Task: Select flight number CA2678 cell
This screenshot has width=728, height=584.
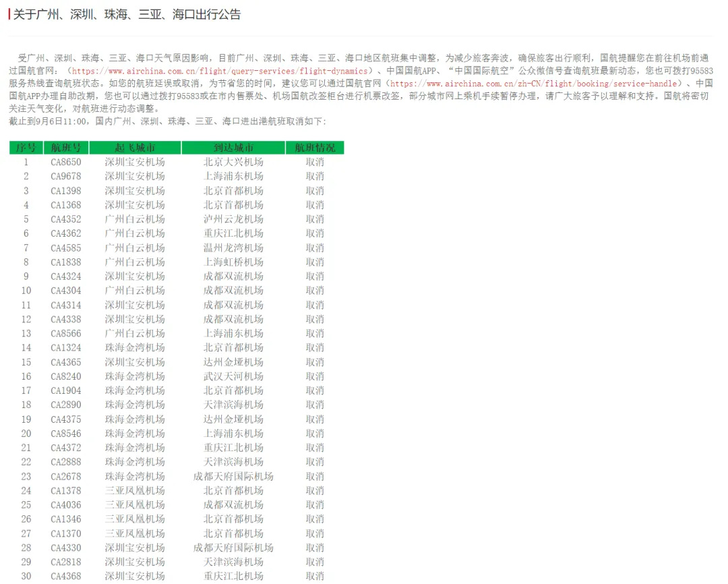Action: 66,476
